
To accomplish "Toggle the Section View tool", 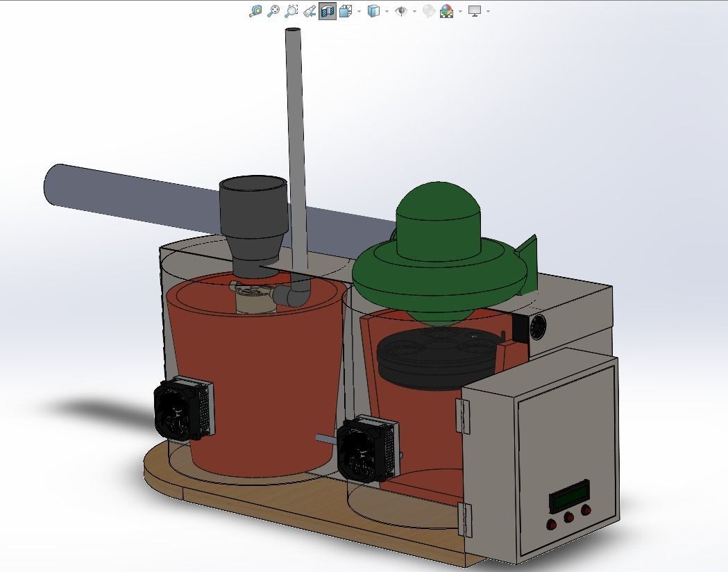I will (328, 10).
